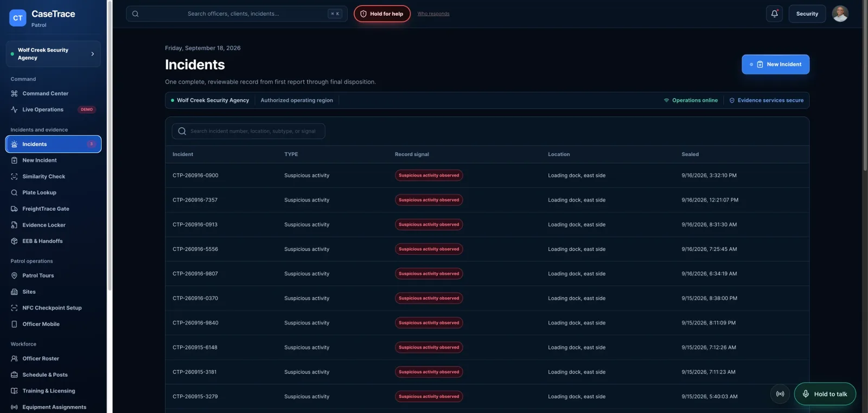The image size is (868, 413).
Task: Open Live Operations demo page
Action: point(53,109)
